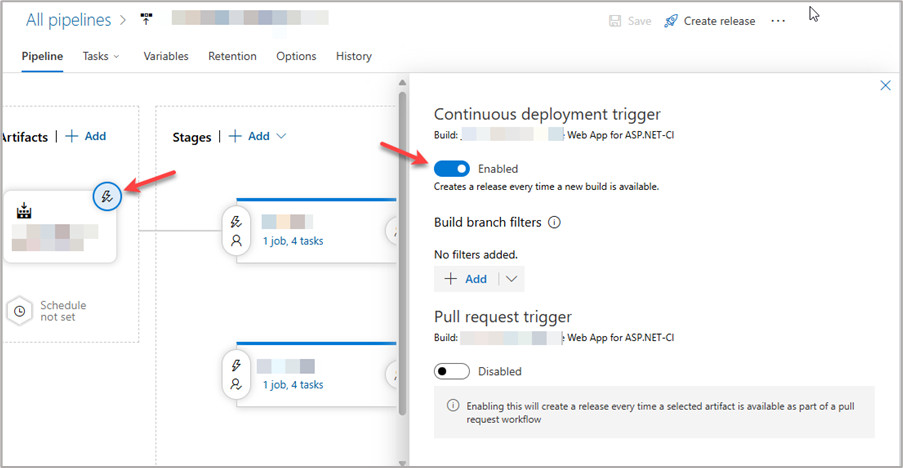This screenshot has width=903, height=468.
Task: Expand the Stages Add dropdown chevron
Action: point(281,136)
